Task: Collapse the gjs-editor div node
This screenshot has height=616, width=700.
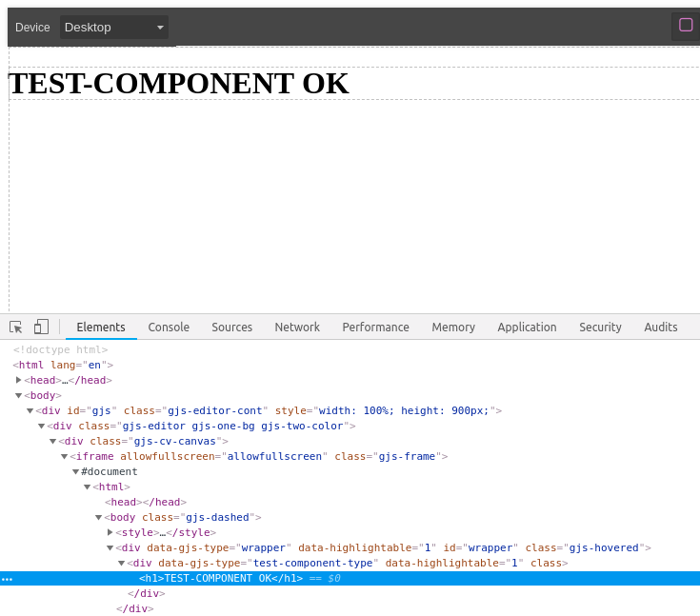Action: [42, 426]
